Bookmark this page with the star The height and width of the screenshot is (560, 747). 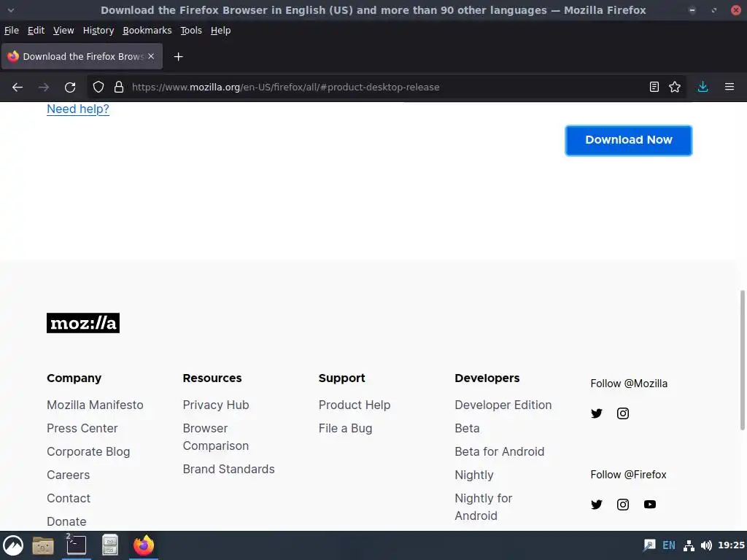(675, 87)
